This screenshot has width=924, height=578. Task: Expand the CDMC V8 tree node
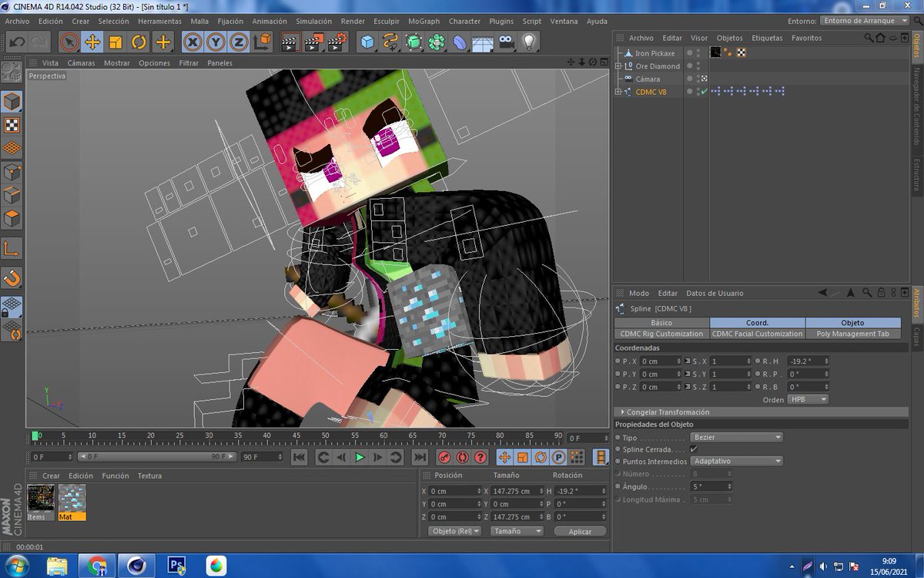[x=618, y=92]
